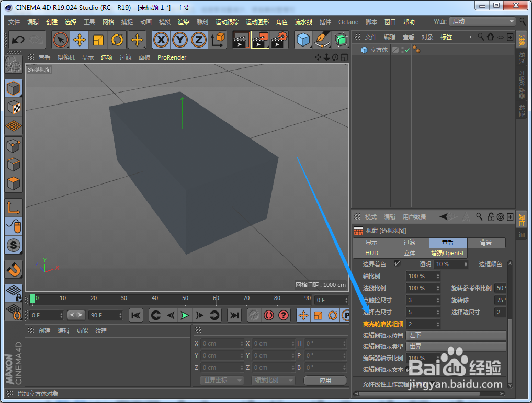Click the 选择点尺寸 value field
The image size is (532, 403).
coord(421,312)
